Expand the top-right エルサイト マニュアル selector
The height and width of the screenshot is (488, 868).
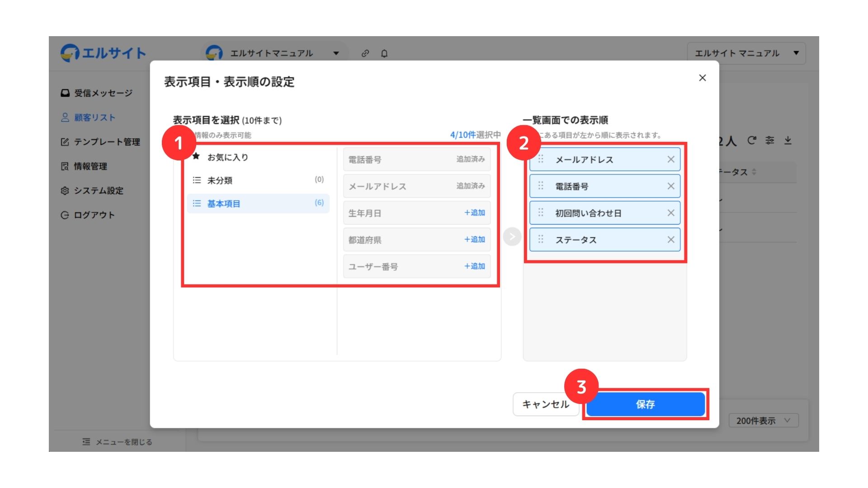point(746,53)
